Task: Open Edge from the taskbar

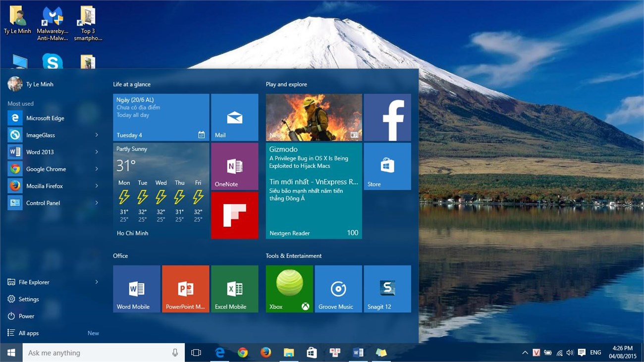Action: (219, 353)
